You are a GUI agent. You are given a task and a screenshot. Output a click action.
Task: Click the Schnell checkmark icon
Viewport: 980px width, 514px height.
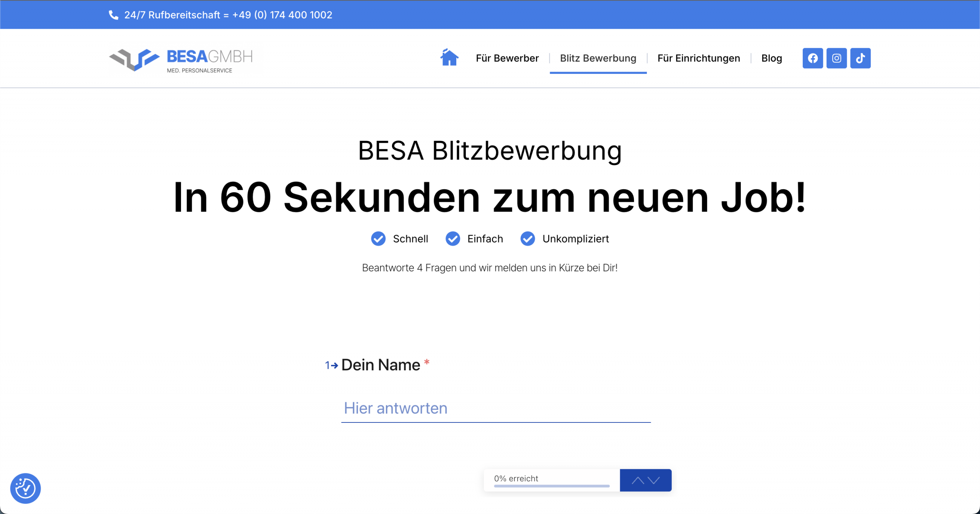(x=378, y=239)
